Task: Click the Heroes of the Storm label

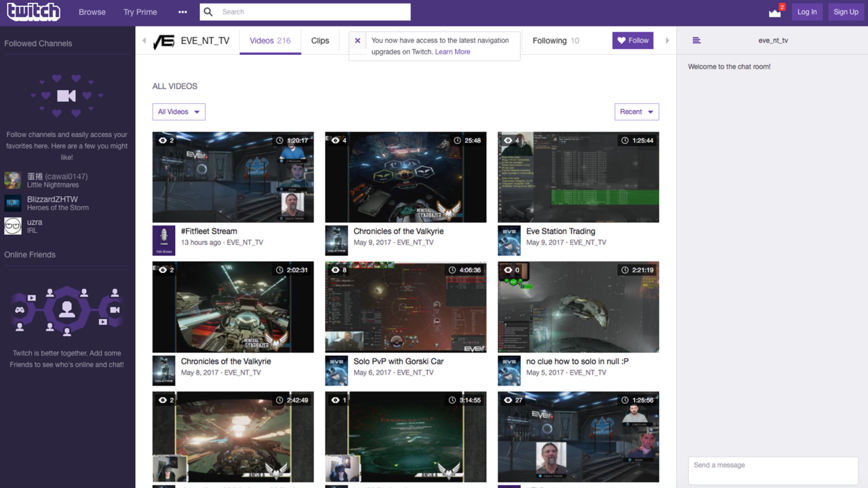Action: [x=58, y=208]
